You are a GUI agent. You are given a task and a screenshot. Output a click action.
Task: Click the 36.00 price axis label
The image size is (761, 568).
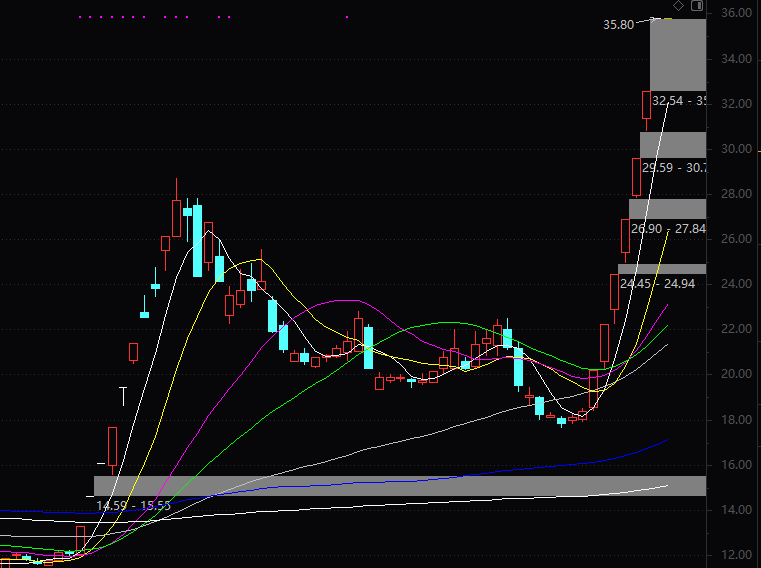click(x=736, y=13)
